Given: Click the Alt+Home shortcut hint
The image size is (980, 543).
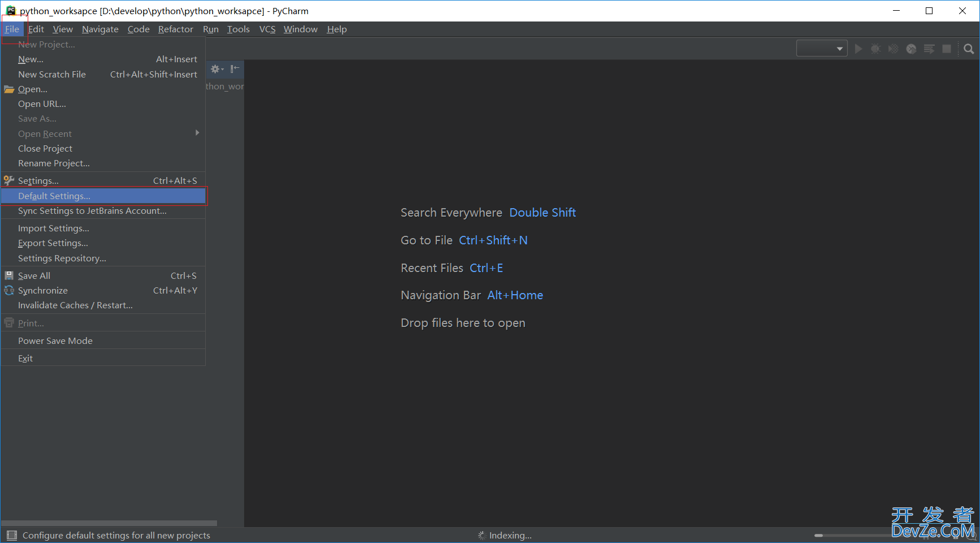Looking at the screenshot, I should (x=515, y=295).
